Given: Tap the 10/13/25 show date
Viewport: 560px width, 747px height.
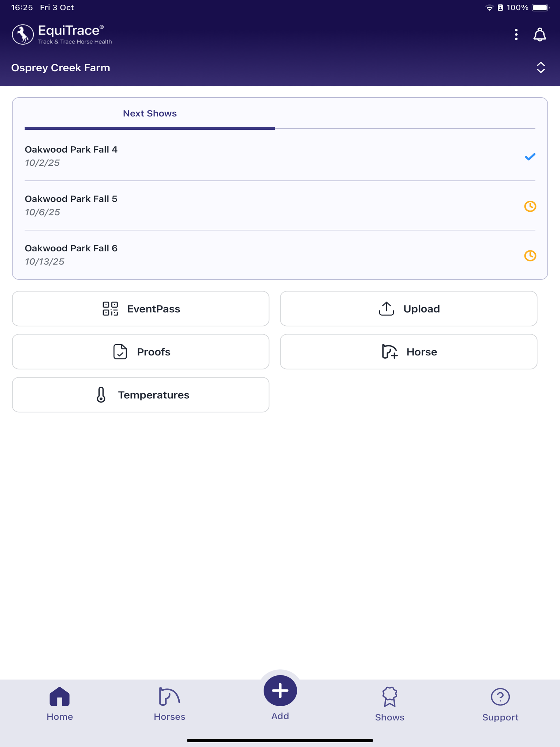Looking at the screenshot, I should coord(45,261).
